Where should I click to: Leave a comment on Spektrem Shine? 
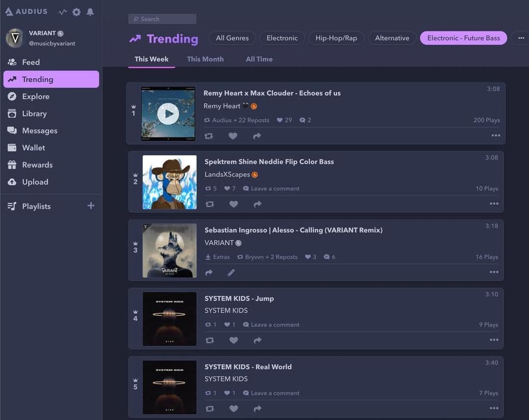(271, 189)
